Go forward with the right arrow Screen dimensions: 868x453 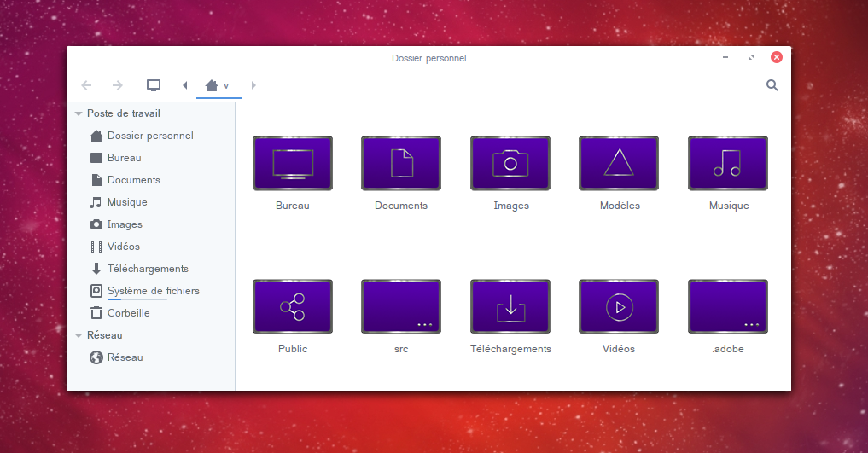[118, 85]
